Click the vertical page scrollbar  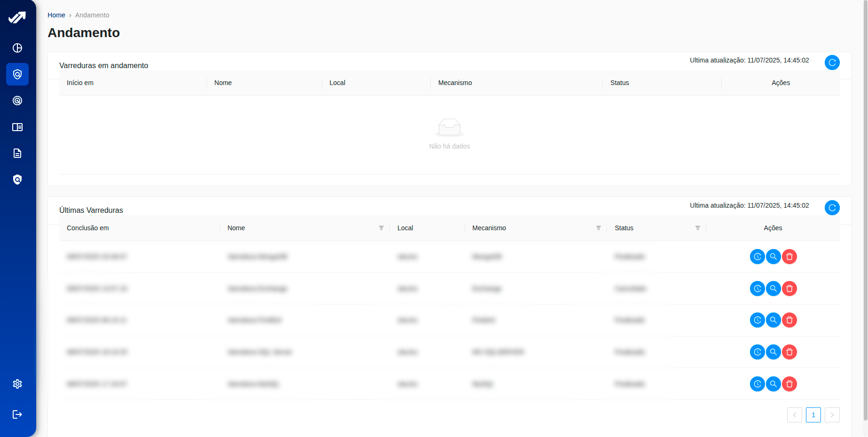(865, 211)
